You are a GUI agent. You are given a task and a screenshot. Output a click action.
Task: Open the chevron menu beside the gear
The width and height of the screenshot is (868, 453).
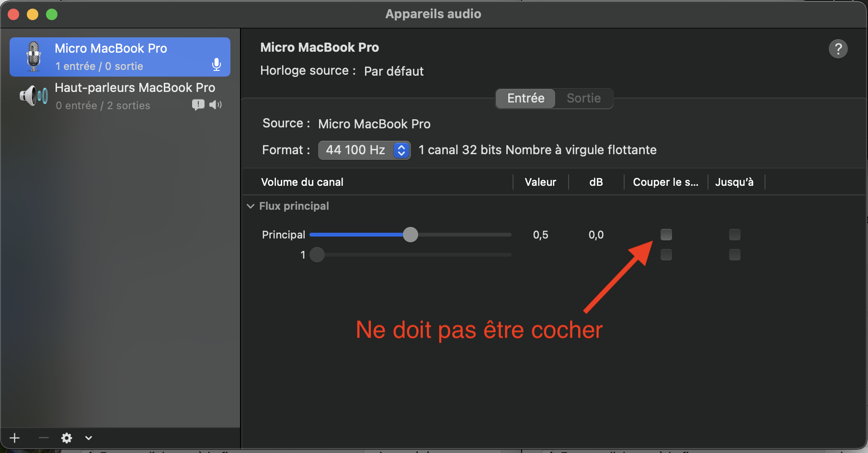(x=89, y=438)
